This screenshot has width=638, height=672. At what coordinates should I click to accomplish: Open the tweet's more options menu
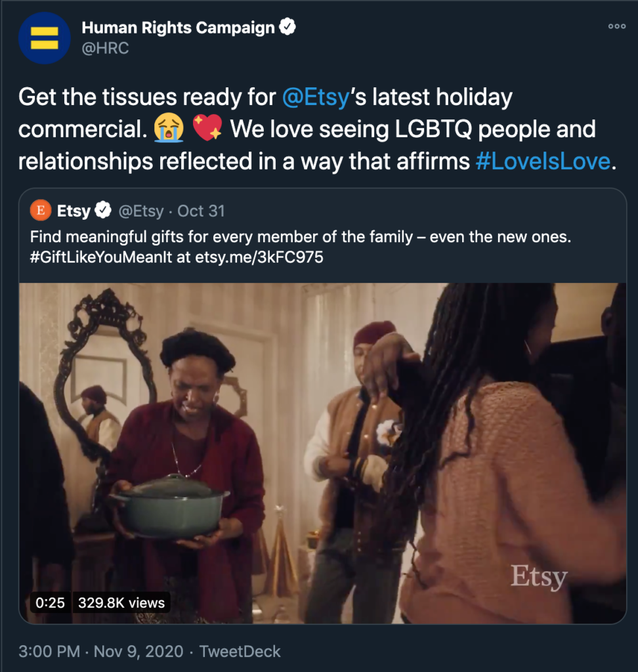pyautogui.click(x=617, y=26)
